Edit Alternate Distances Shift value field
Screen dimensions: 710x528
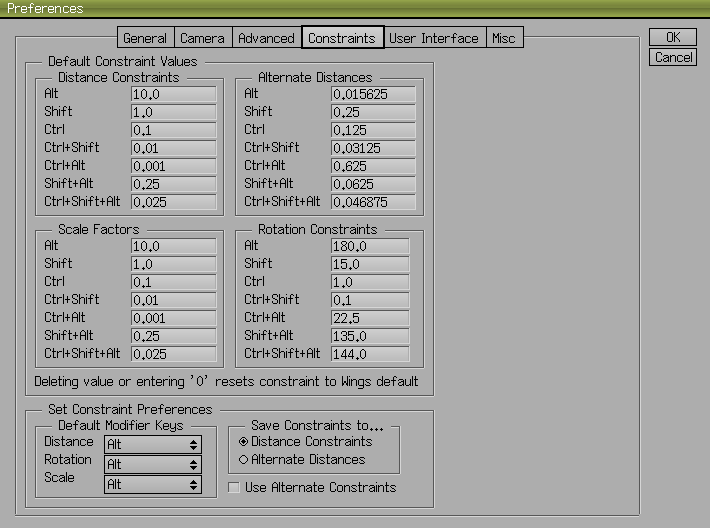click(x=373, y=112)
